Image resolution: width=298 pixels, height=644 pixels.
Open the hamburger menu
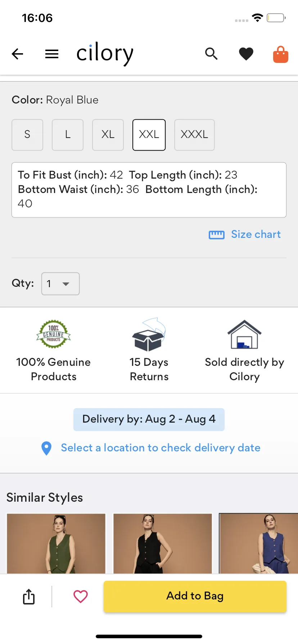click(52, 54)
